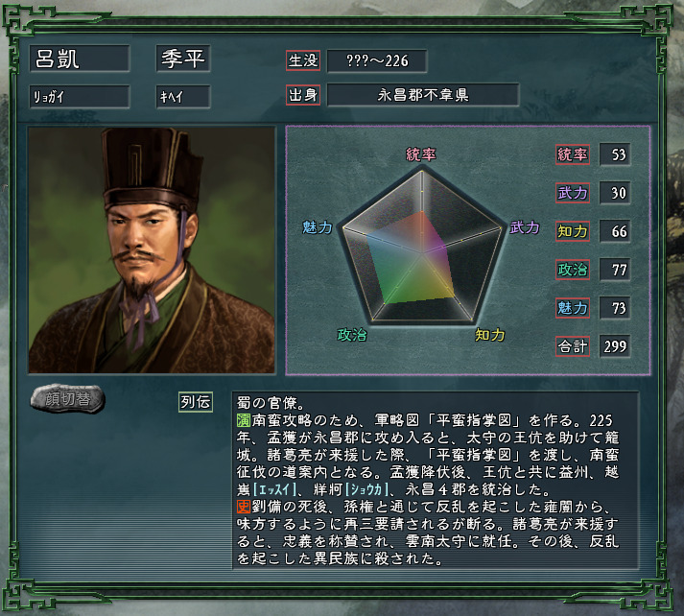
Task: Click the general's portrait image
Action: pos(152,250)
